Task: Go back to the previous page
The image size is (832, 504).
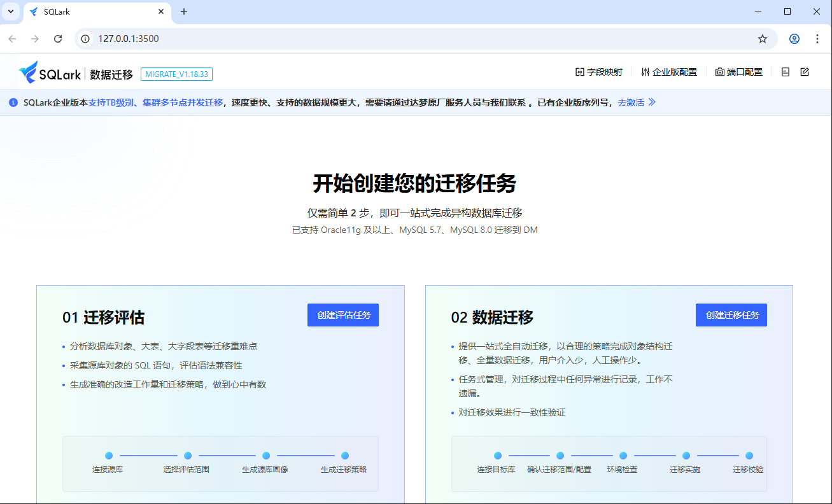Action: click(x=12, y=39)
